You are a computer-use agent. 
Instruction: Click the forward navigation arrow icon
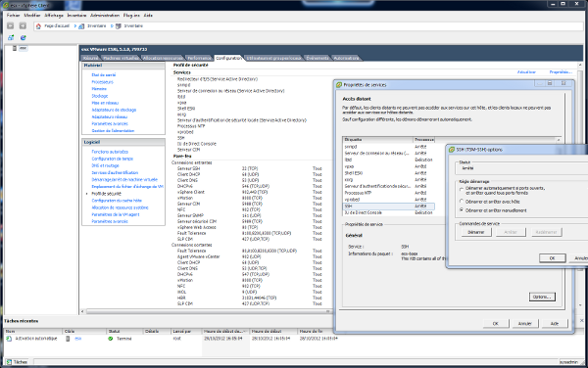[x=23, y=25]
